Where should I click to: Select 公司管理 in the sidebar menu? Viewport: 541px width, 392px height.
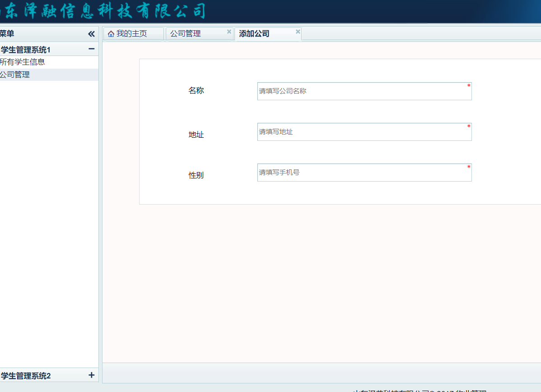[15, 75]
